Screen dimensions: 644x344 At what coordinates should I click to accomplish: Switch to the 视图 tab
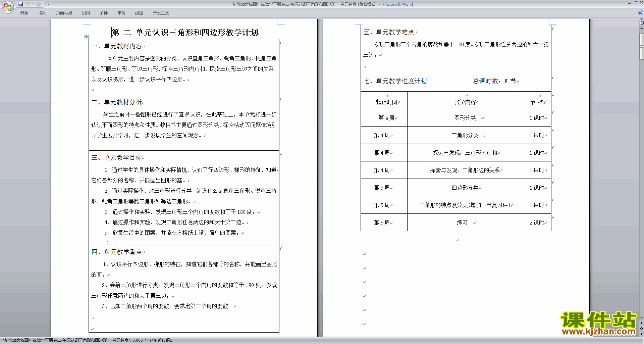139,13
